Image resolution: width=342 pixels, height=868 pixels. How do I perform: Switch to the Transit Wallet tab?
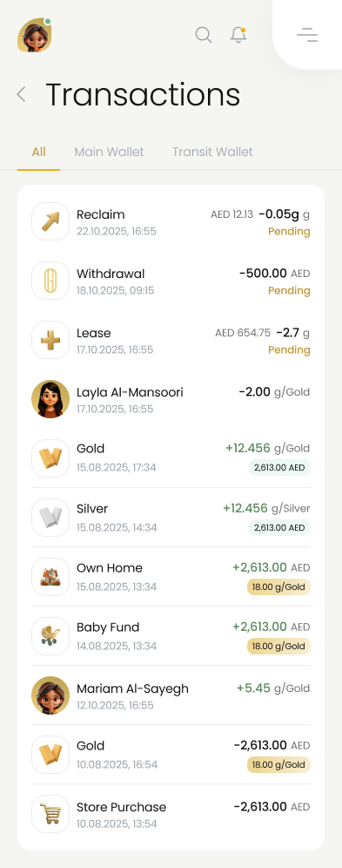tap(212, 152)
